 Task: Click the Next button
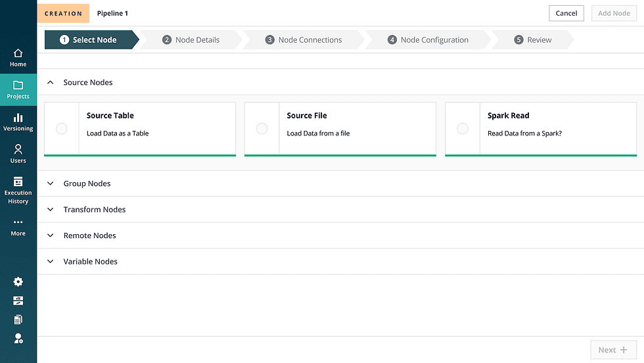click(614, 350)
